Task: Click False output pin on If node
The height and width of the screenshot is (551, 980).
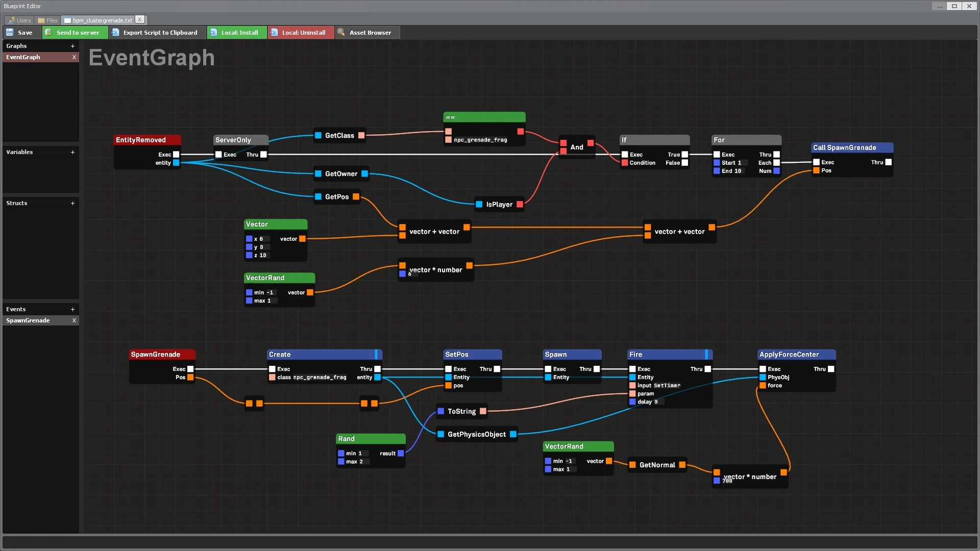Action: [685, 163]
